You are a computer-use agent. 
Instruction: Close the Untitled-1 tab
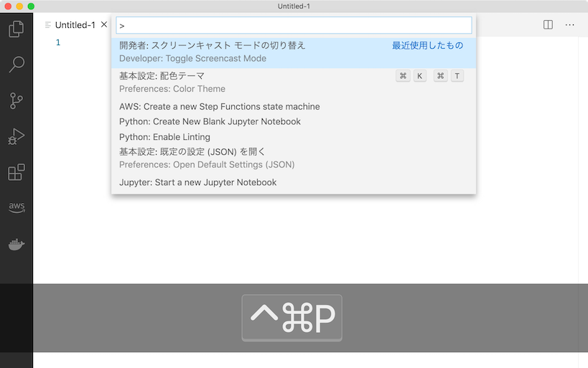(x=104, y=24)
